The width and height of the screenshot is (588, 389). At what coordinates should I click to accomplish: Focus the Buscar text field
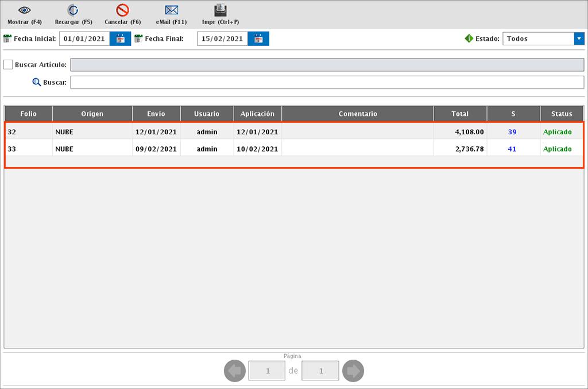(326, 83)
